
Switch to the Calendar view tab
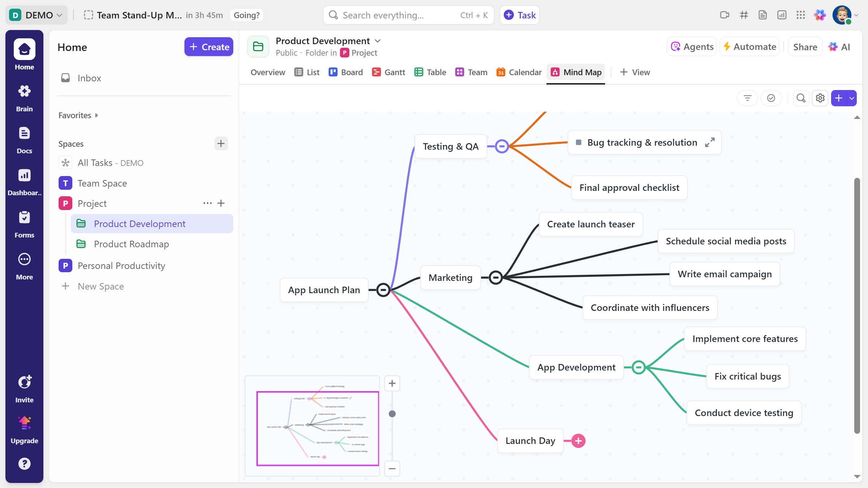click(x=519, y=72)
